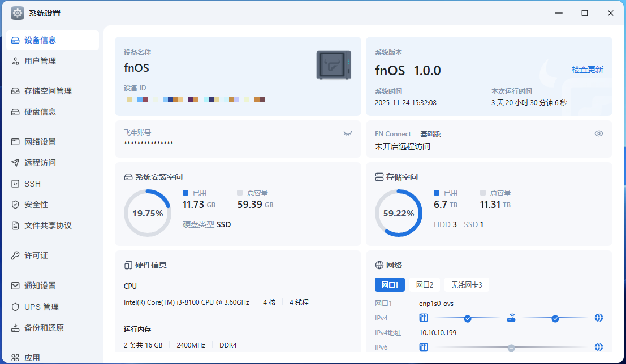This screenshot has height=364, width=626.
Task: Click the 备份和还原 download icon
Action: coord(15,328)
